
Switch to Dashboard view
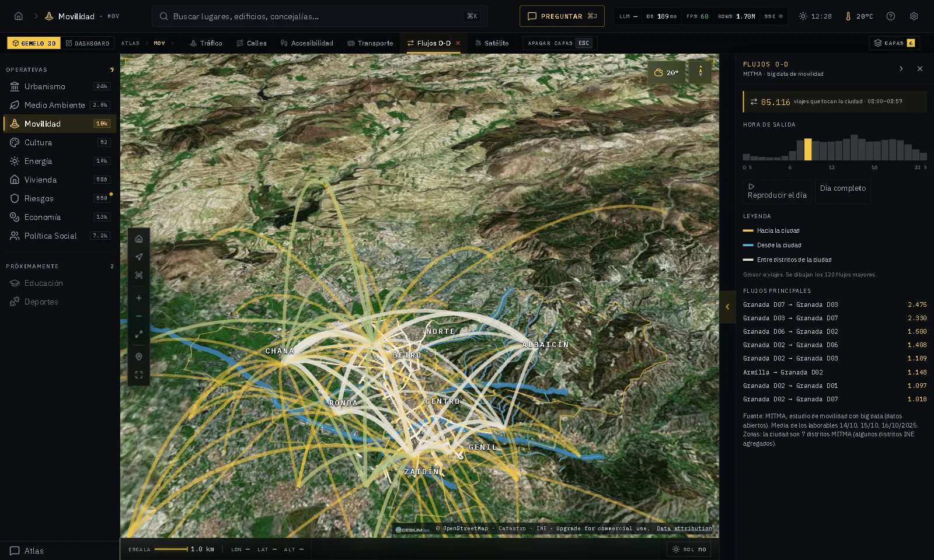point(88,43)
